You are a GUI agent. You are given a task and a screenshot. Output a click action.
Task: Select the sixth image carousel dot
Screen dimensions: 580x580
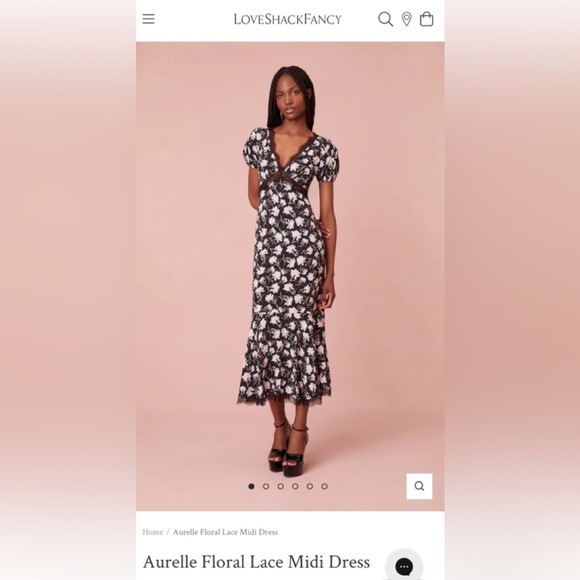point(324,486)
